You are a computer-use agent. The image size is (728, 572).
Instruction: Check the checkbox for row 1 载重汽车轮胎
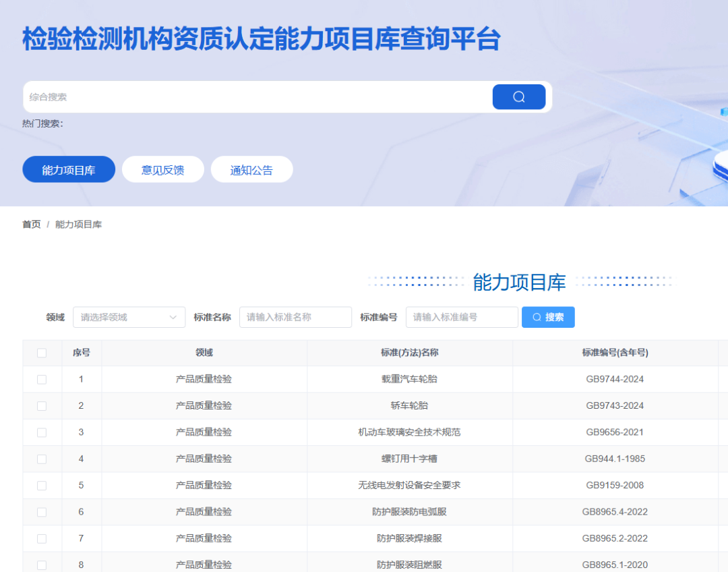tap(42, 379)
